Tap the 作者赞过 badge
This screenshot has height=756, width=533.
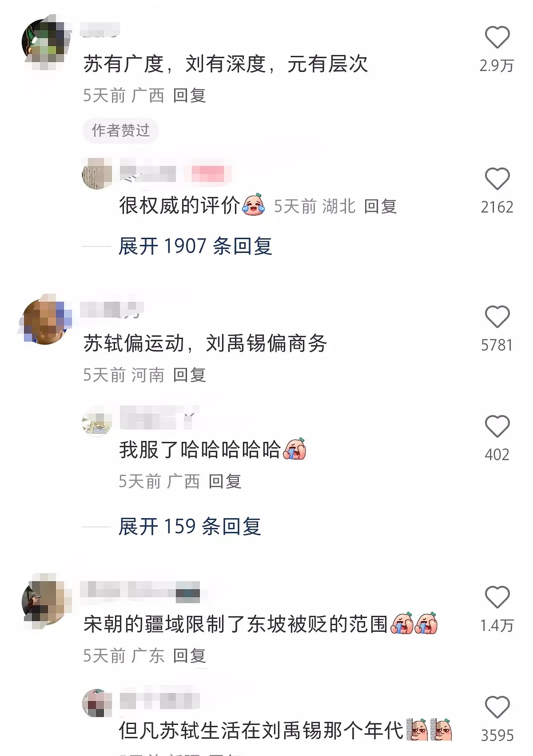(x=121, y=130)
